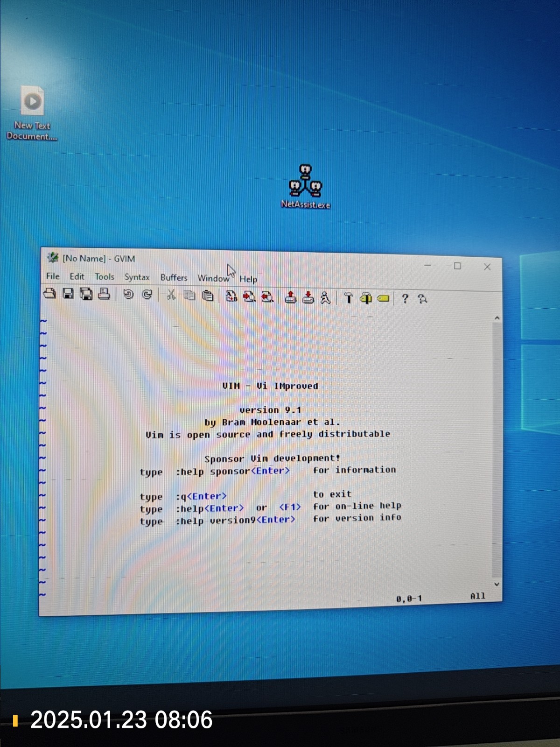Open the Help menu
The width and height of the screenshot is (560, 747).
pyautogui.click(x=248, y=279)
